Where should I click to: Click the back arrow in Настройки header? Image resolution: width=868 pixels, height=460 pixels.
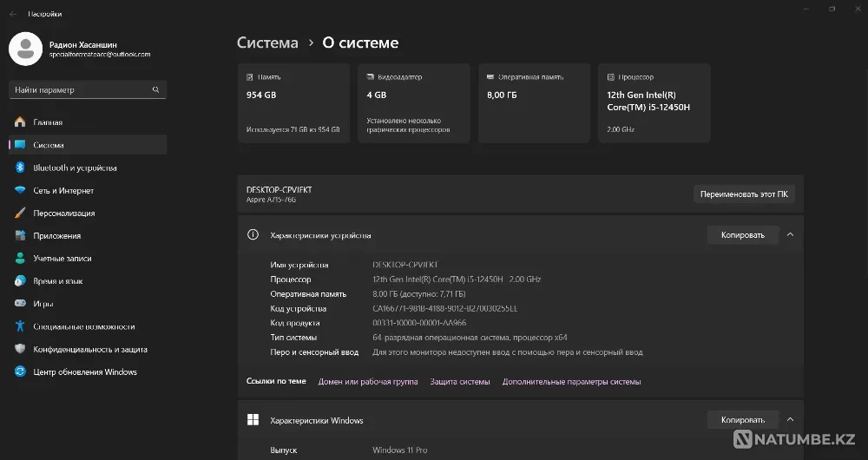(13, 14)
